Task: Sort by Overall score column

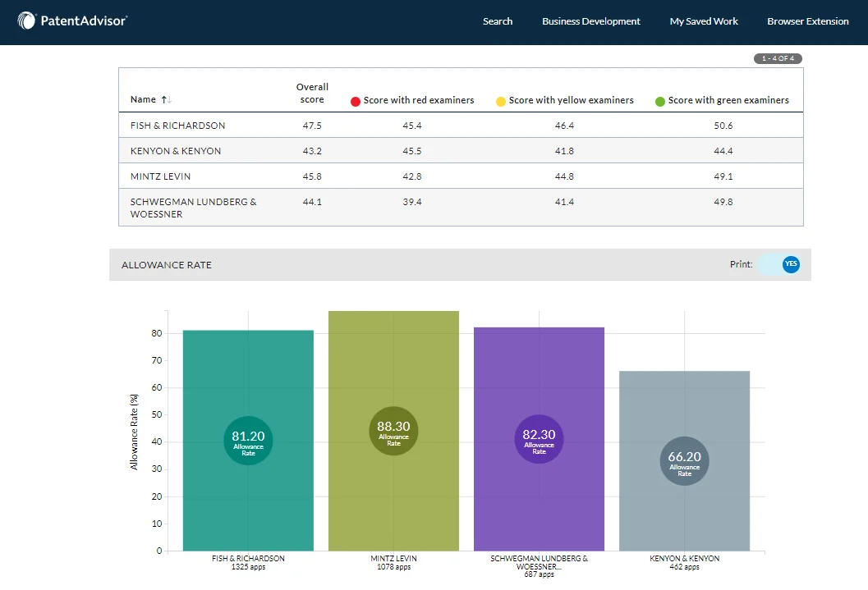Action: point(312,93)
